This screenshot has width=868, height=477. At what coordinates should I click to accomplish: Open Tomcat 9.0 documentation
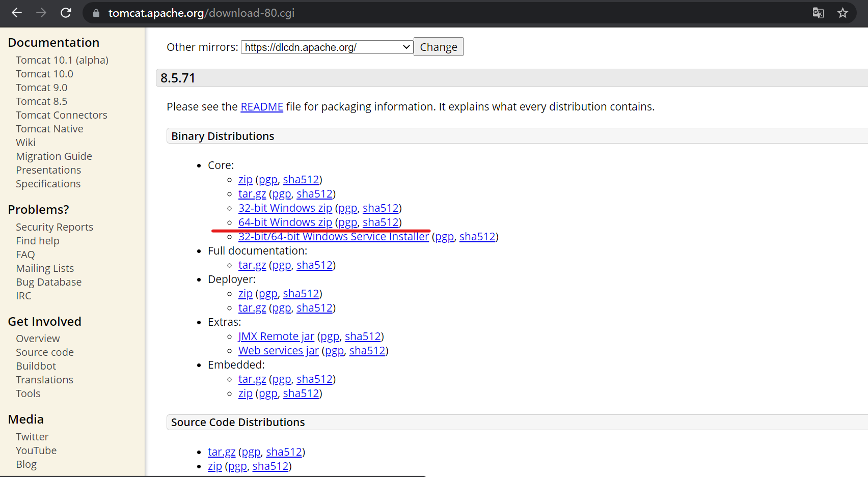tap(41, 88)
